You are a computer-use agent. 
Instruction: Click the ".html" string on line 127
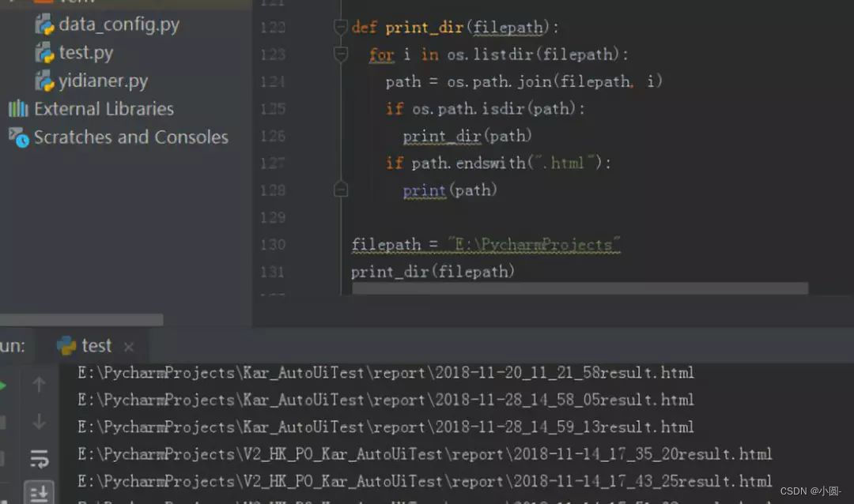tap(565, 163)
